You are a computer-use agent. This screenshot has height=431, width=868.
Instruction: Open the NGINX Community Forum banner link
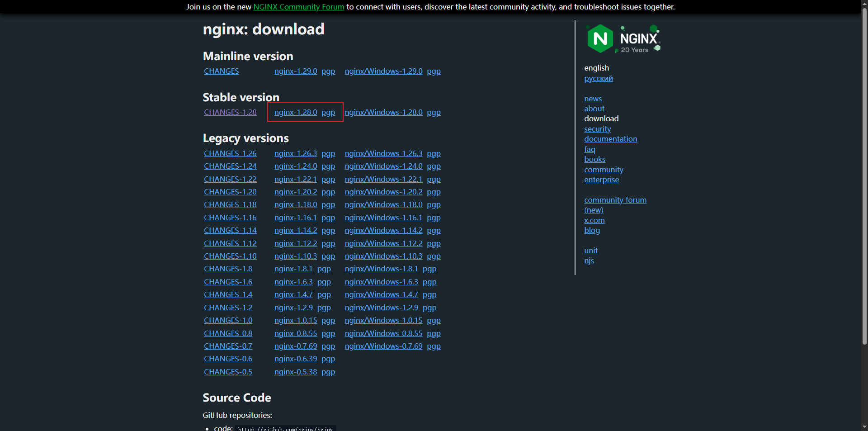299,7
